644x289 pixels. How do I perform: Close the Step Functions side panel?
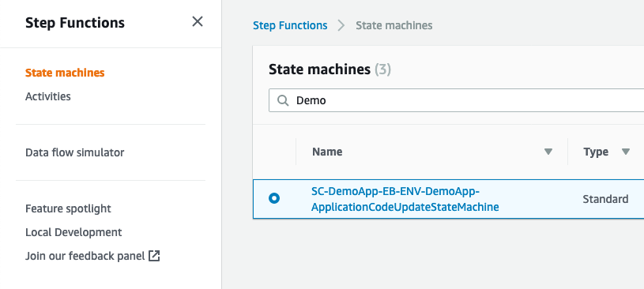[198, 22]
